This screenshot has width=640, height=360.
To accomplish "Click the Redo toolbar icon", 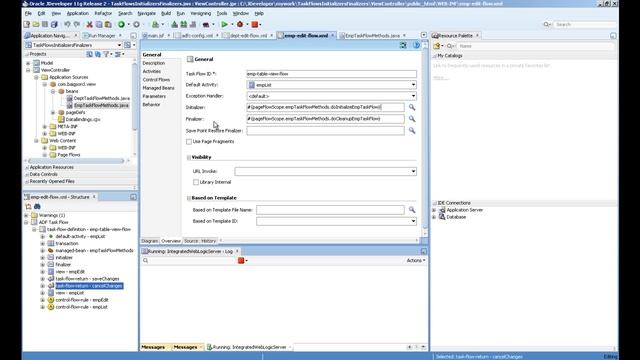I will [x=77, y=24].
